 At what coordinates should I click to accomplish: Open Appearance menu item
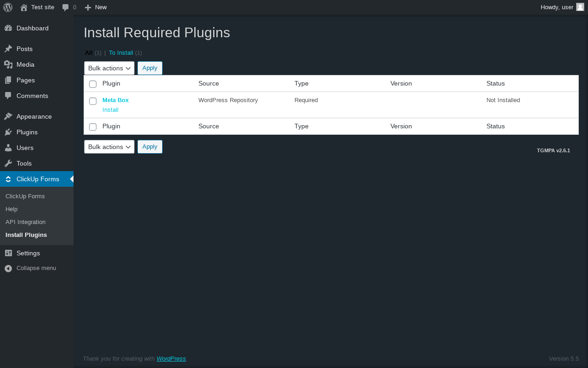[x=34, y=116]
